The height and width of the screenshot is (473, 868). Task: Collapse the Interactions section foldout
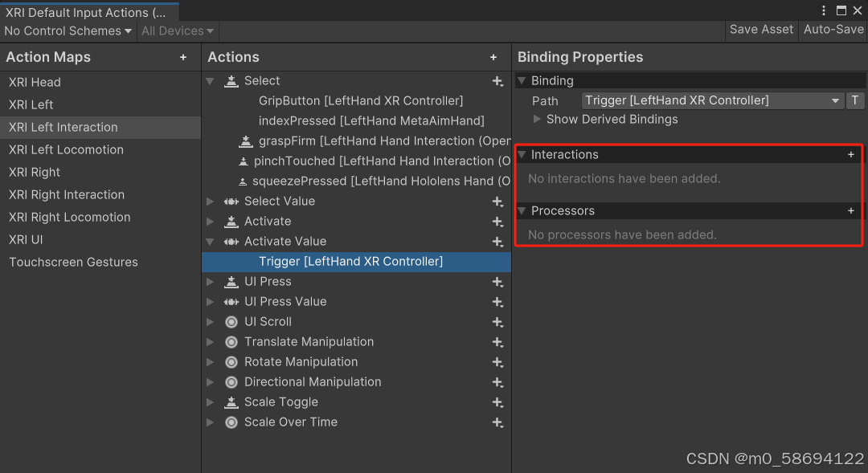(522, 154)
